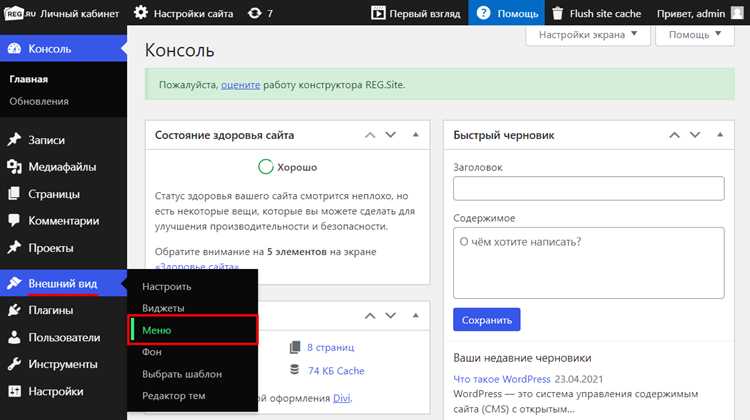This screenshot has width=750, height=420.
Task: Click the Плагины plug icon
Action: [x=14, y=310]
